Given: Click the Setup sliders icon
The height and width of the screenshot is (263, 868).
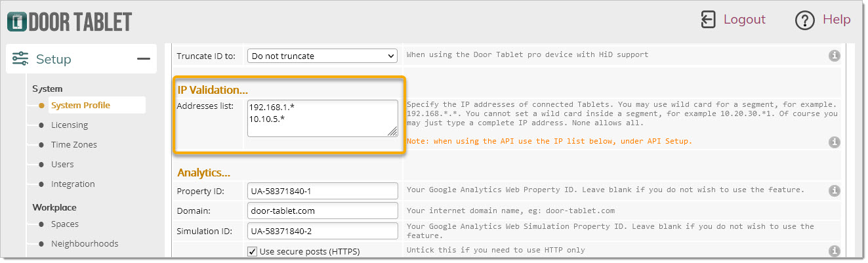Looking at the screenshot, I should [20, 59].
